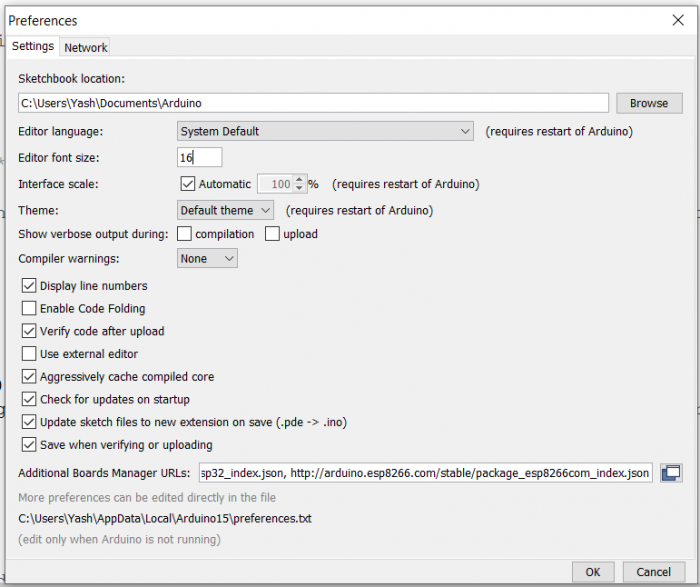The height and width of the screenshot is (587, 700).
Task: Click the 'Sketchbook location:' label
Action: 71,79
